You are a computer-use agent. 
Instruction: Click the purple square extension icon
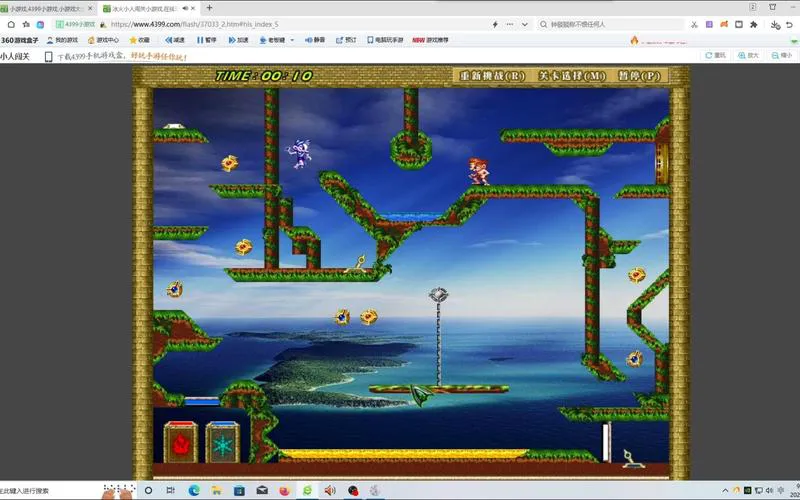pyautogui.click(x=709, y=24)
